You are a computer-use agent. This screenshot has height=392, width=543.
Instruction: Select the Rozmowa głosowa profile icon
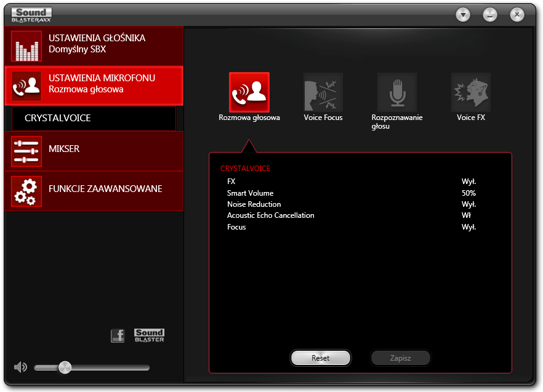(x=249, y=92)
